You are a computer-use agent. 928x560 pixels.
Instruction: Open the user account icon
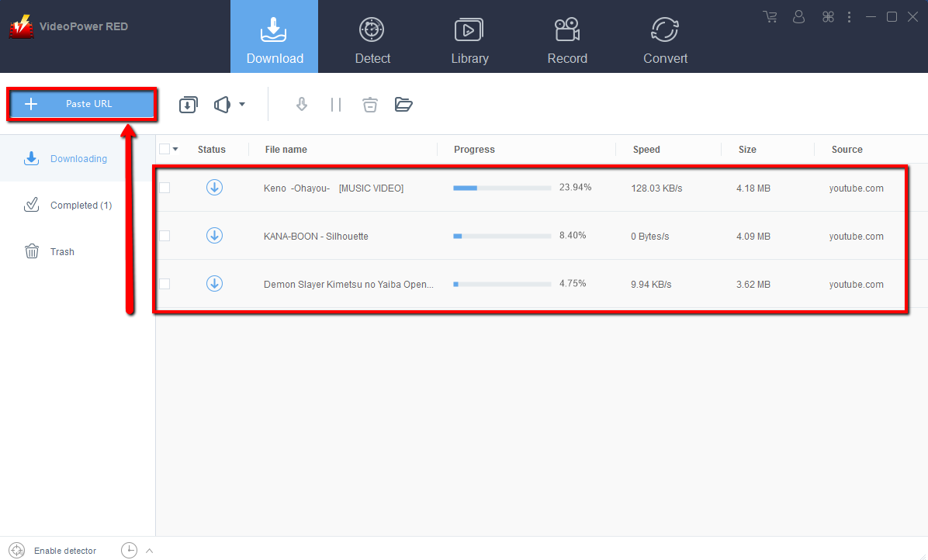pos(798,16)
